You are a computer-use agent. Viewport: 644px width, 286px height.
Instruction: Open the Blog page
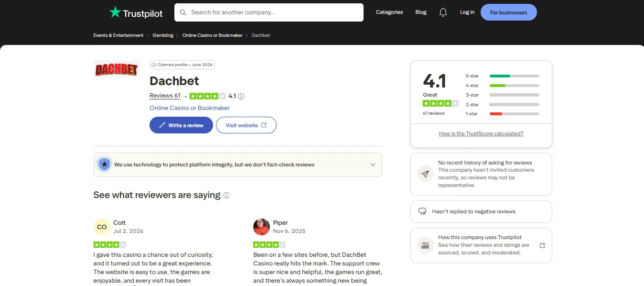(421, 12)
